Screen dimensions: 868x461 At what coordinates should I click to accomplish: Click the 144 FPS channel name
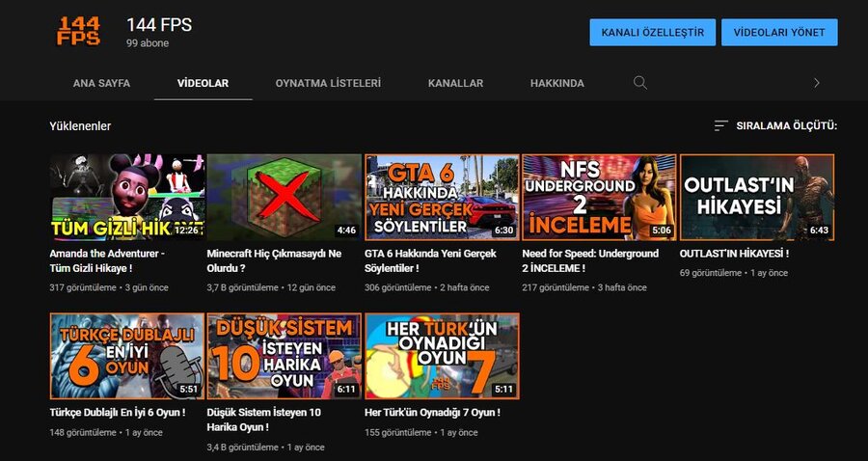pyautogui.click(x=159, y=24)
